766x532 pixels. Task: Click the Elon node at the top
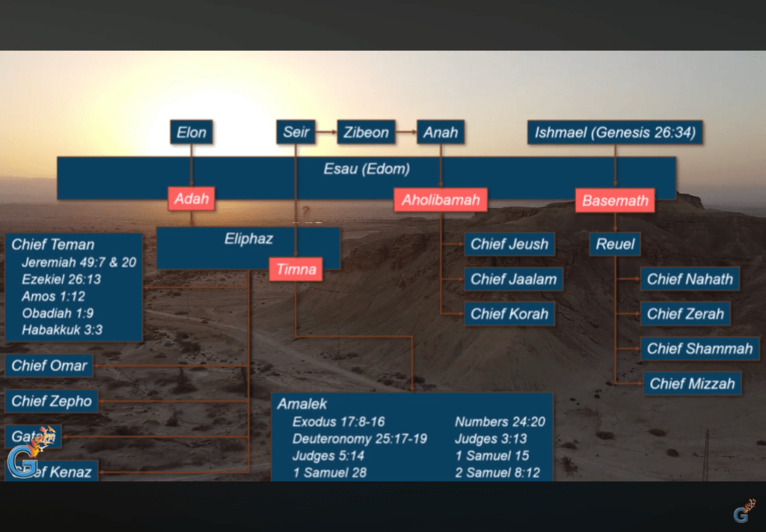[x=191, y=132]
